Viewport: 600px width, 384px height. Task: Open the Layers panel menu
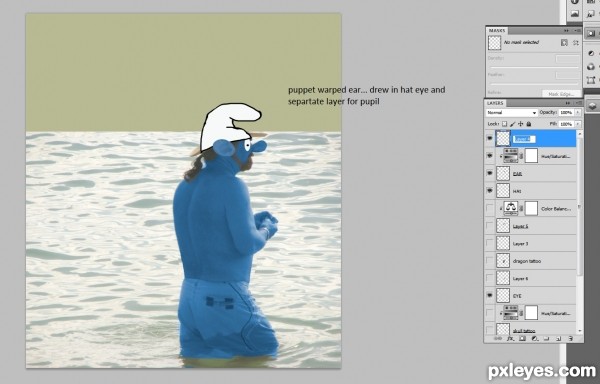(579, 103)
